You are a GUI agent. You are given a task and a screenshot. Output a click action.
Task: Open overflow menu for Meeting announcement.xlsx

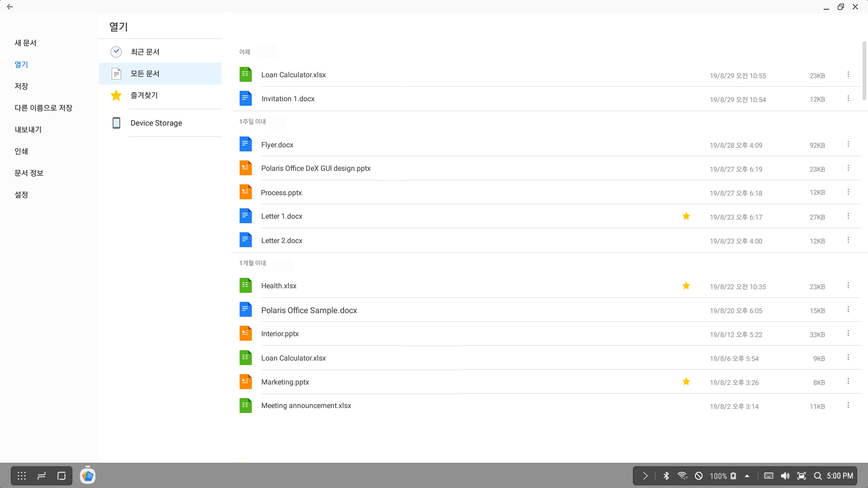[848, 405]
